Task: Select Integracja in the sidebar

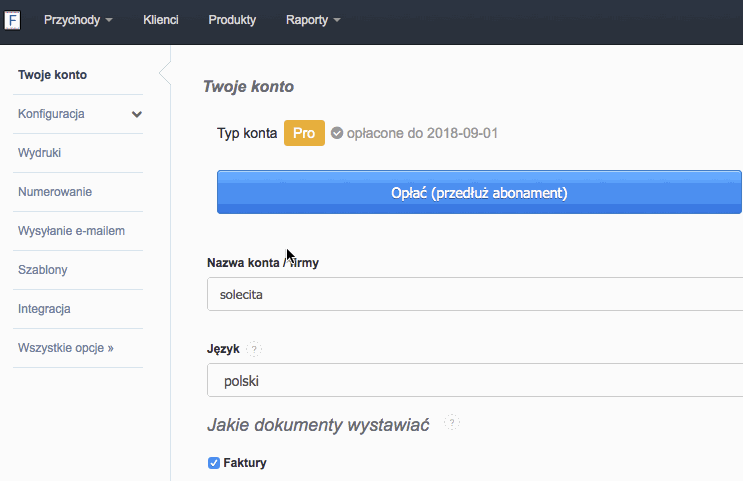Action: [44, 309]
